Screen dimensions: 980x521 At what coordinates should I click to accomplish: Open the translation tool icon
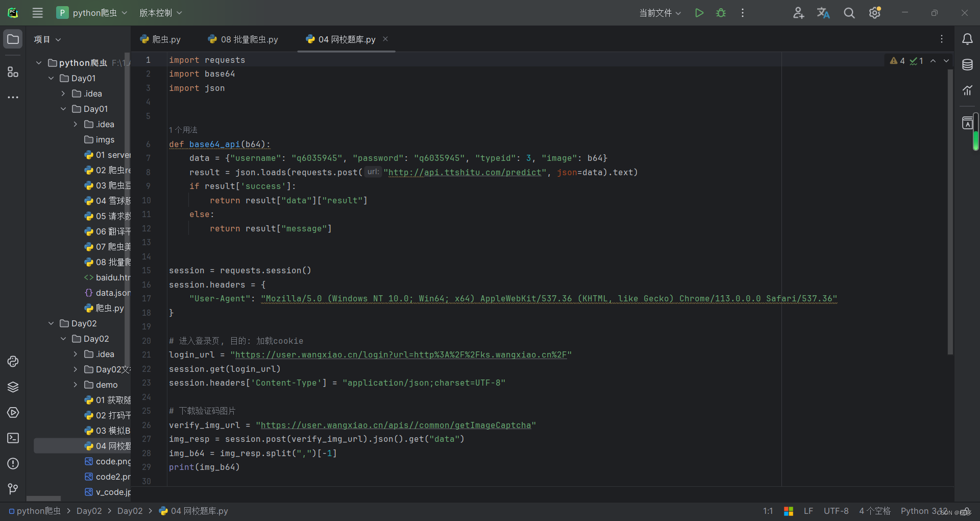coord(823,13)
